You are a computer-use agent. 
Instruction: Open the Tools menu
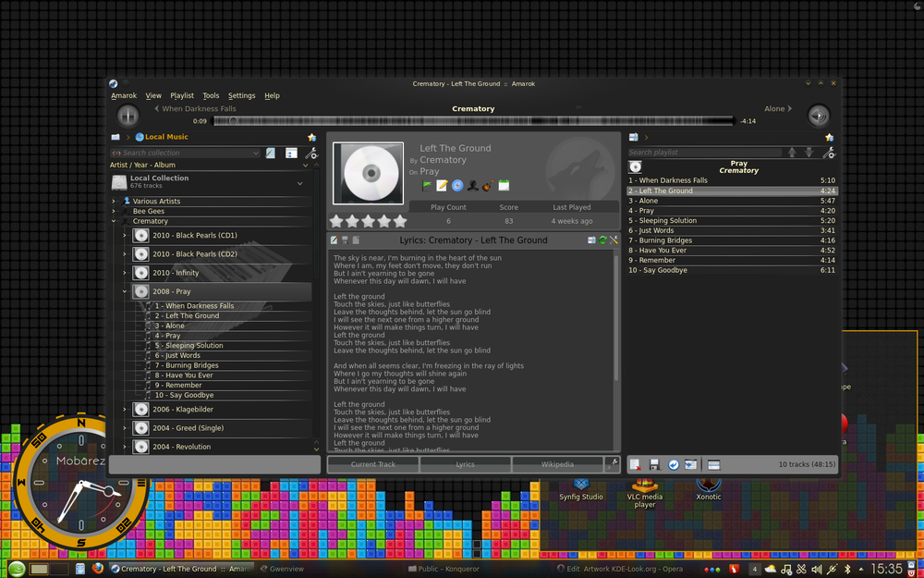pyautogui.click(x=211, y=95)
